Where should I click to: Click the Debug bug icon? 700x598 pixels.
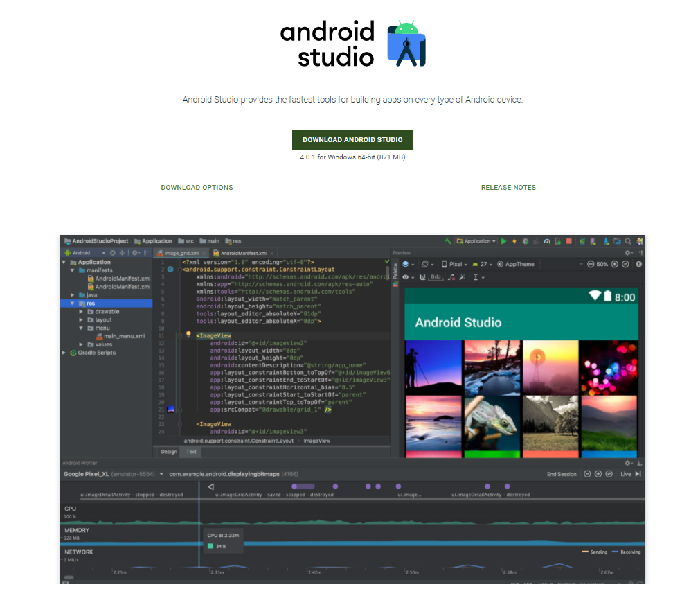click(x=526, y=241)
